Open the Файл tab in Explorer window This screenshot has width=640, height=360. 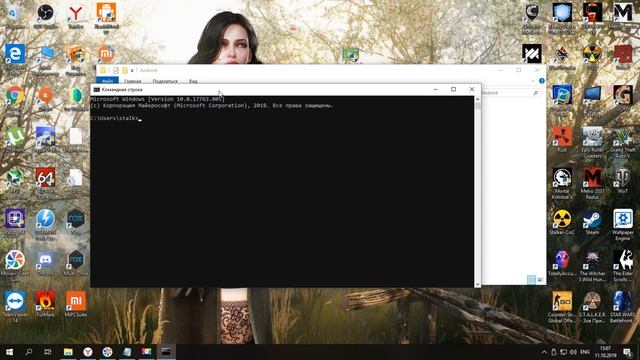click(107, 81)
